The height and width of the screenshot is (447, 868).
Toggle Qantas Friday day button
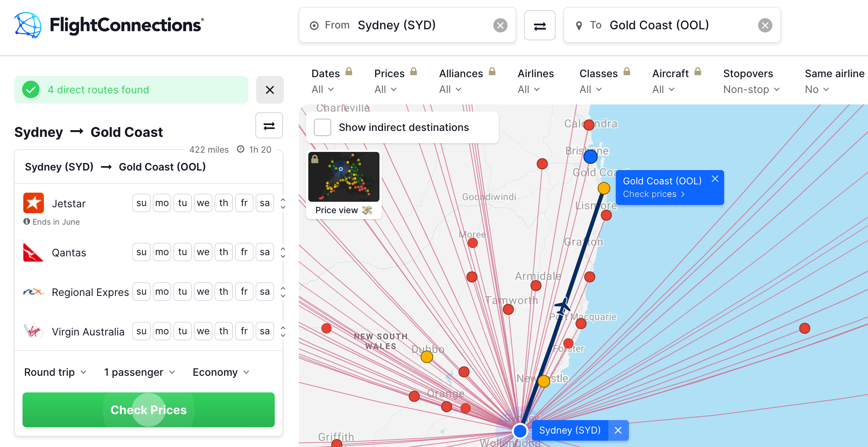tap(244, 252)
